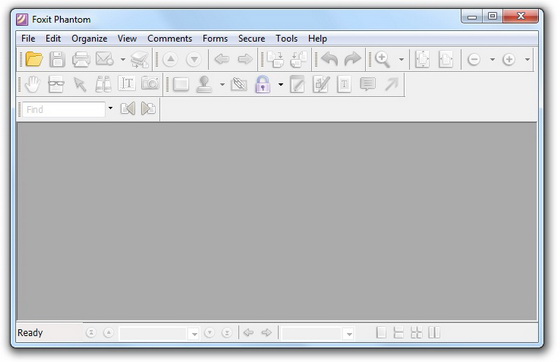Viewport: 560px width, 362px height.
Task: Open the Organize menu
Action: [89, 39]
